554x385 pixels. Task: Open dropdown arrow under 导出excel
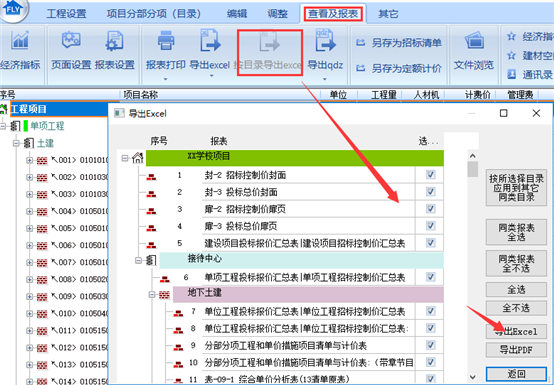pos(211,76)
